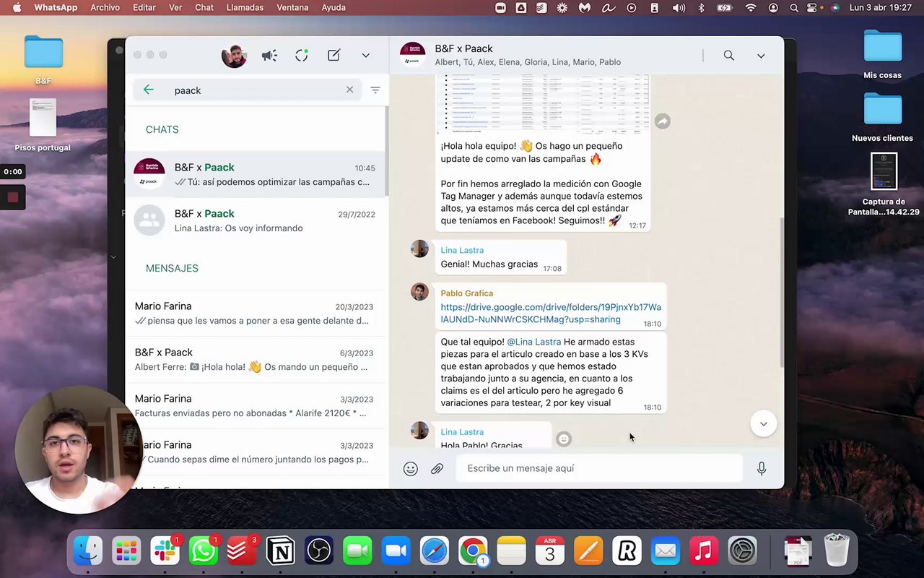Open the Status updates icon
Screen dimensions: 924x578
coord(302,56)
